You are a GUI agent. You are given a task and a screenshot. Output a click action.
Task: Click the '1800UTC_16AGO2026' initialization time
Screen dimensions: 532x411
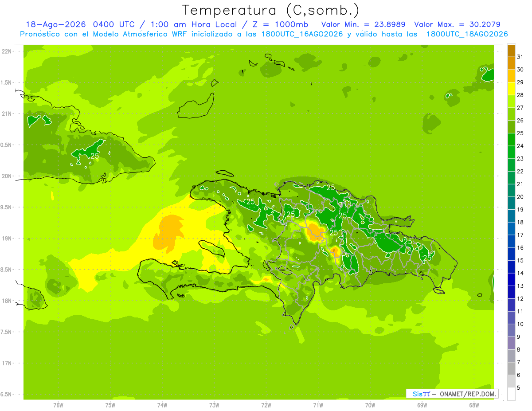302,34
